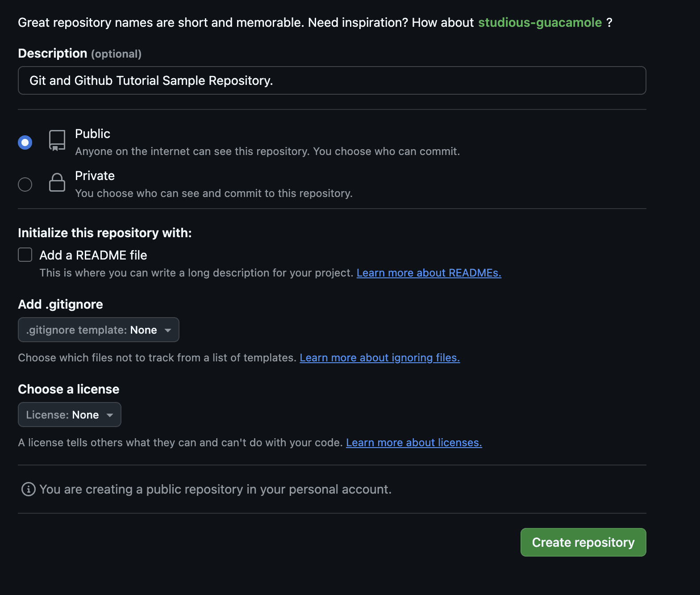Click the info circle icon
The height and width of the screenshot is (595, 700).
[x=29, y=489]
